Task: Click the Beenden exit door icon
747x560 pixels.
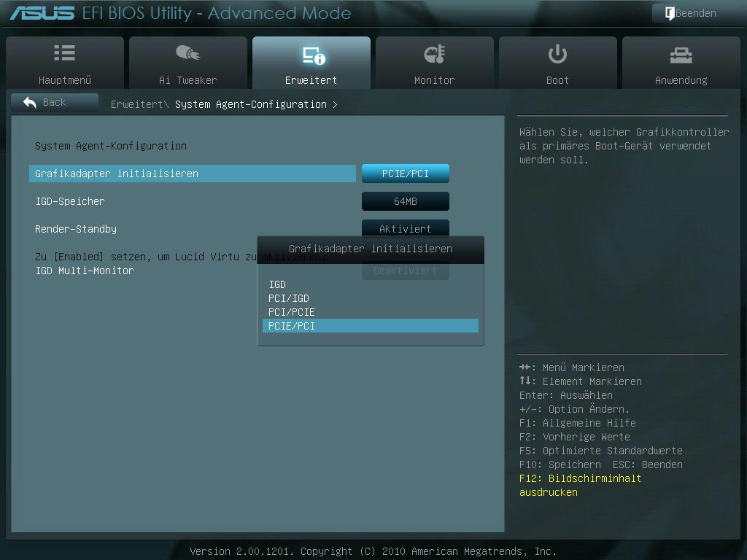Action: pos(667,13)
